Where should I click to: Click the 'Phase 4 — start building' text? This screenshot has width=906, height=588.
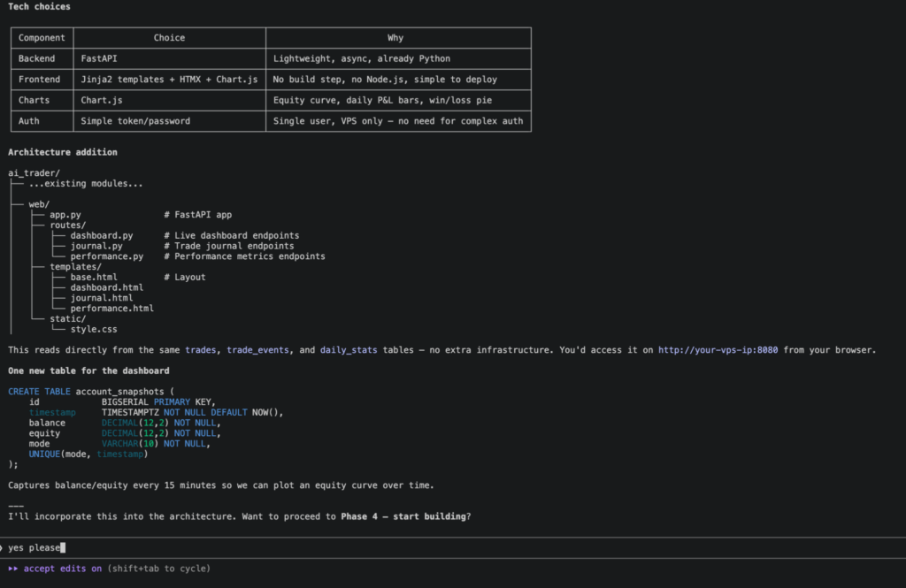[x=403, y=516]
